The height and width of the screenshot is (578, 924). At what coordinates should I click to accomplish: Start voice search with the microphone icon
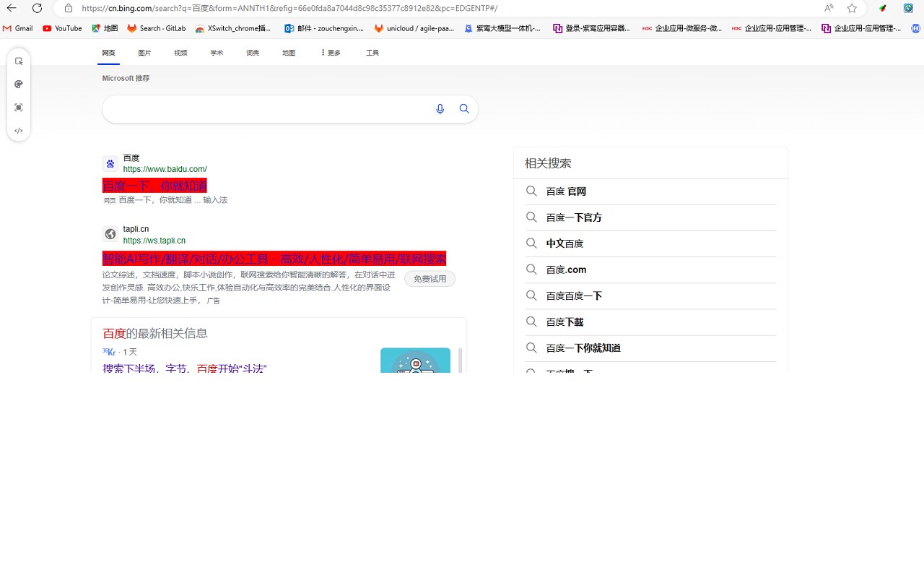[440, 109]
